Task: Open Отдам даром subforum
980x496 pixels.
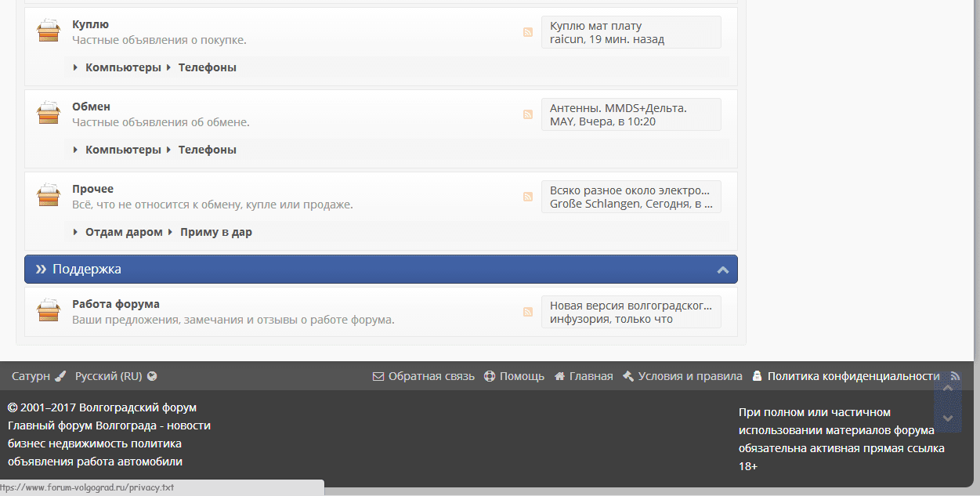Action: [x=124, y=232]
